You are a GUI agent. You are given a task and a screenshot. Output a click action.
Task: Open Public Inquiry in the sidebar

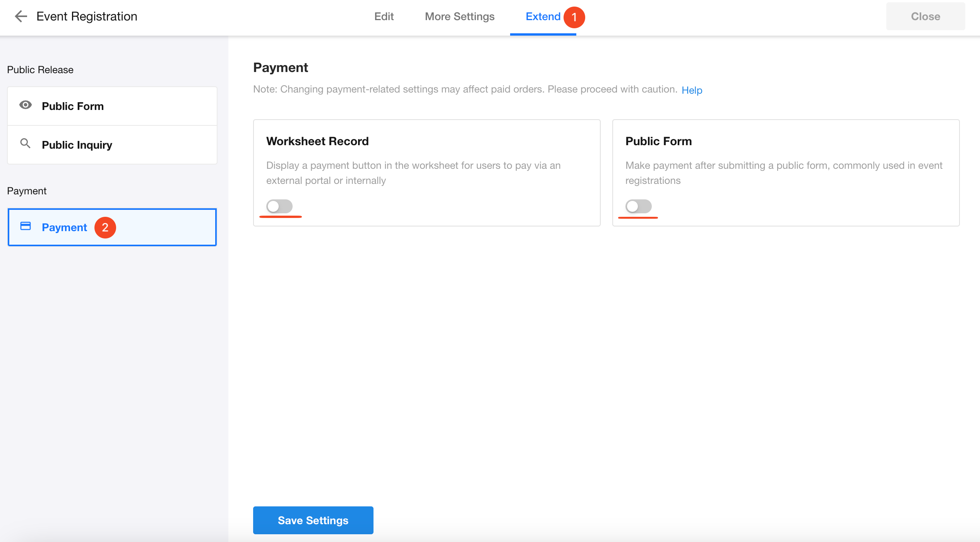click(x=112, y=145)
